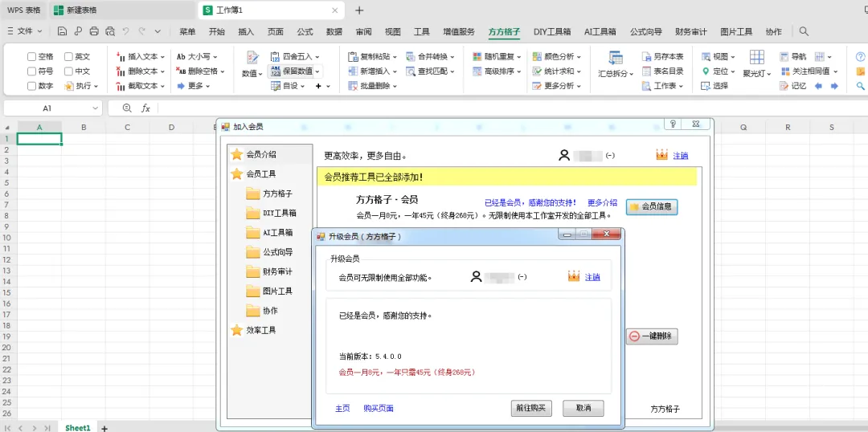Click 另存本表 tool
The height and width of the screenshot is (432, 868).
pos(662,56)
